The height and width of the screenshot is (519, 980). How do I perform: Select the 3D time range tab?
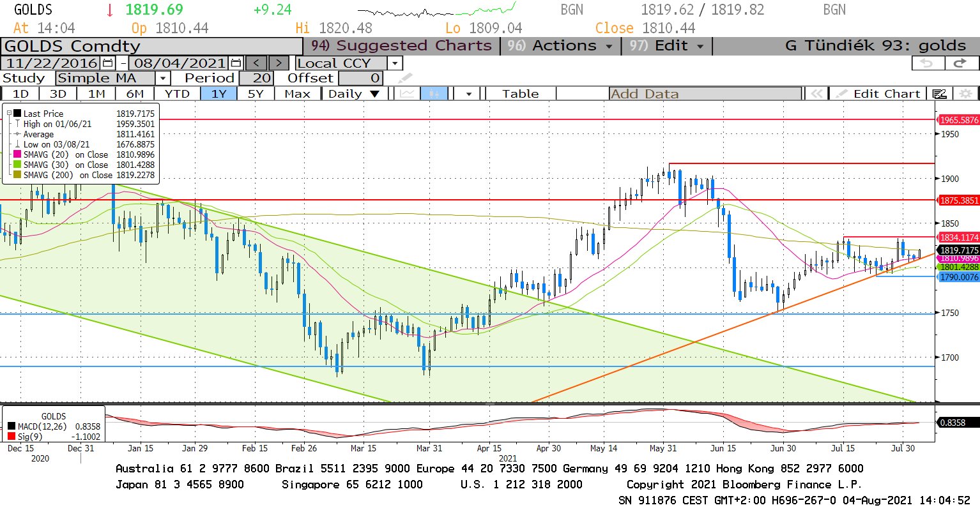tap(58, 94)
